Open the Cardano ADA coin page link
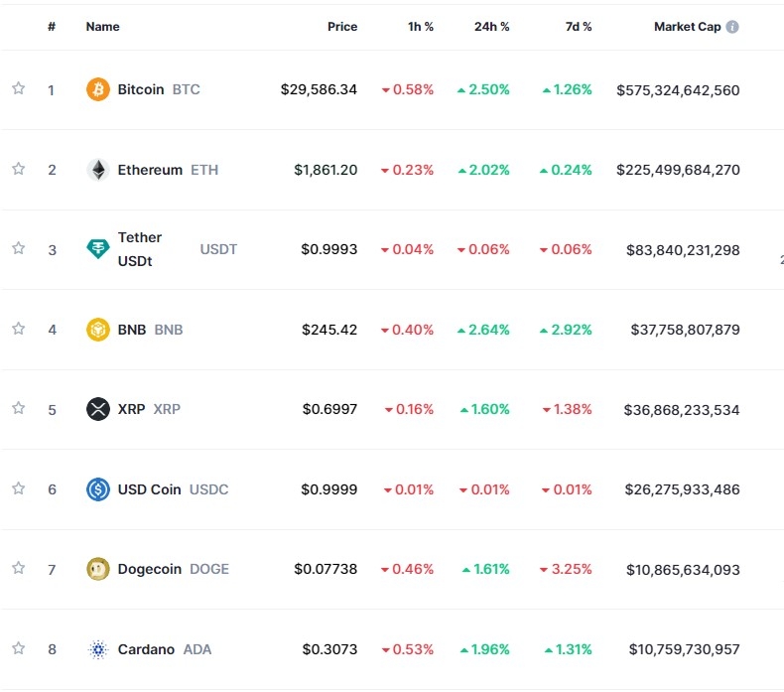The image size is (784, 692). pos(164,649)
